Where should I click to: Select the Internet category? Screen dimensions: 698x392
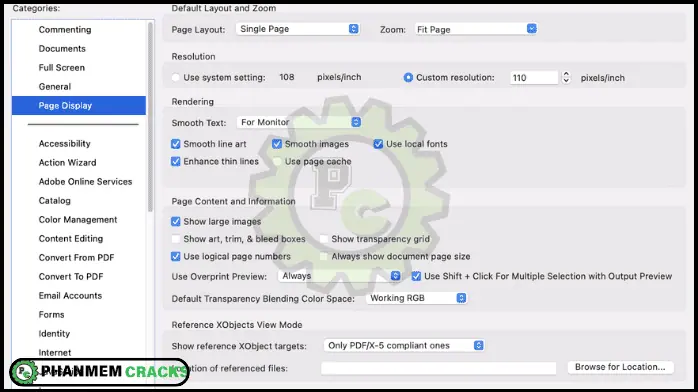point(55,352)
